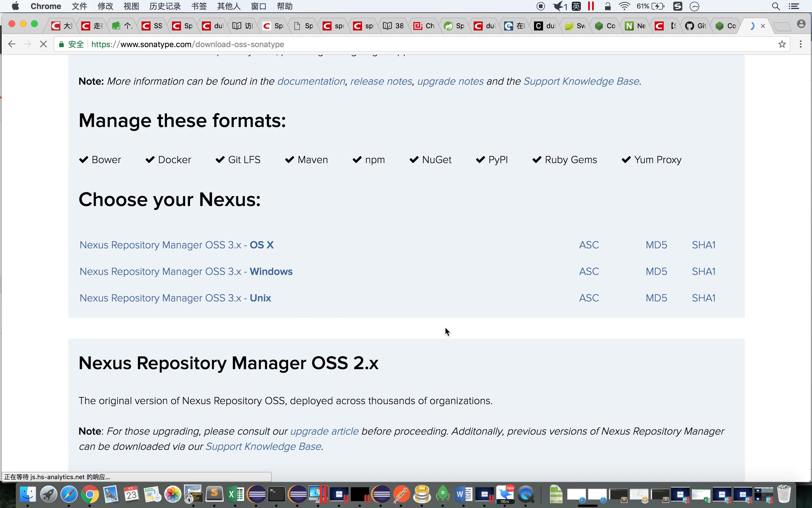This screenshot has height=508, width=812.
Task: Open Microsoft Word from the dock
Action: [464, 494]
